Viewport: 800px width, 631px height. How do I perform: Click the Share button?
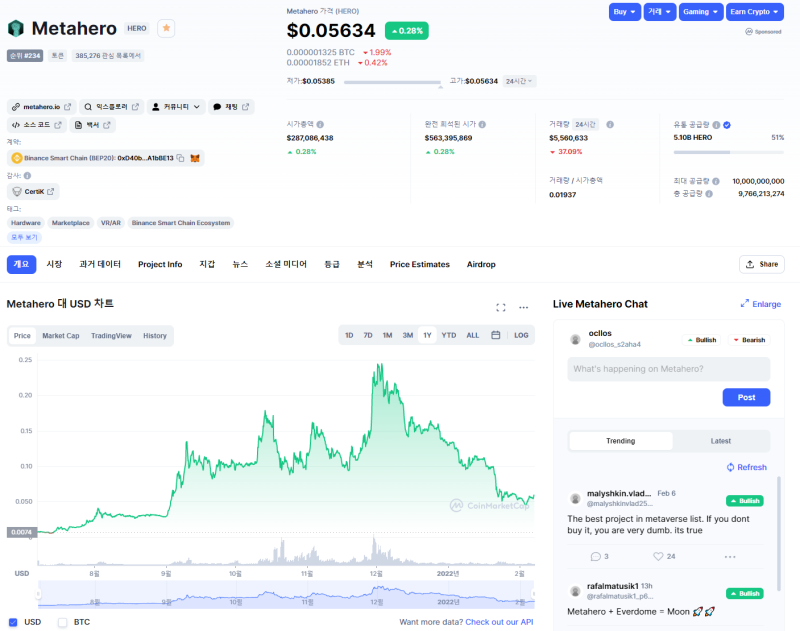click(x=762, y=264)
